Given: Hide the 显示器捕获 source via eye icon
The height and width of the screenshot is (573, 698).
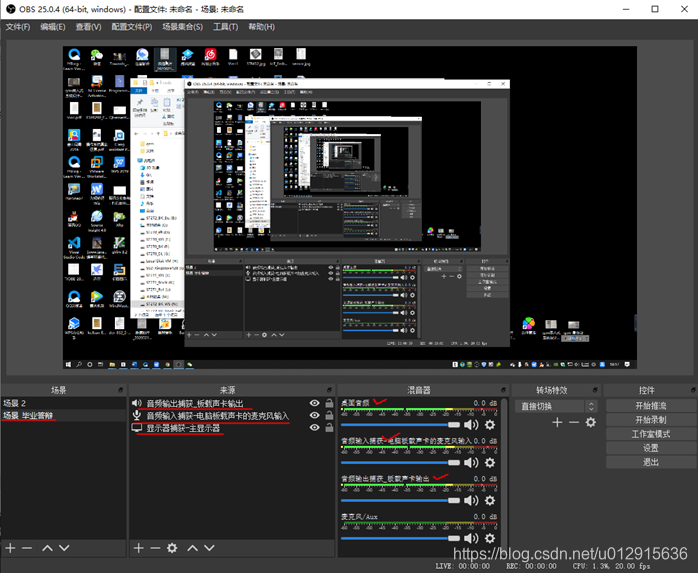Looking at the screenshot, I should point(314,427).
